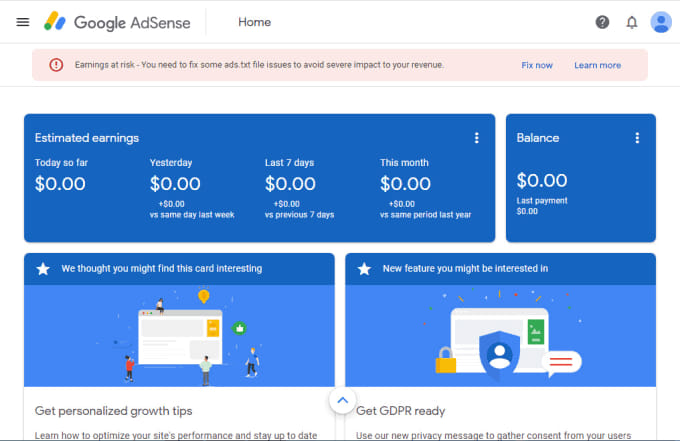680x441 pixels.
Task: Click 'Today so far' label
Action: pyautogui.click(x=61, y=163)
